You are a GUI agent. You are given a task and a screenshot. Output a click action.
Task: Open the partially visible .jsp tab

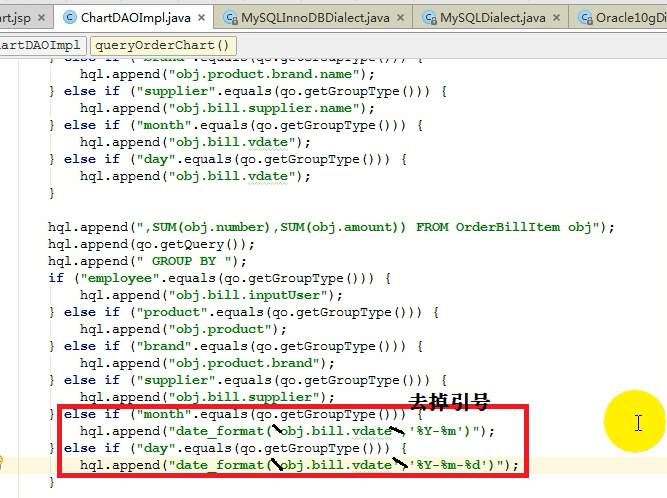(20, 17)
